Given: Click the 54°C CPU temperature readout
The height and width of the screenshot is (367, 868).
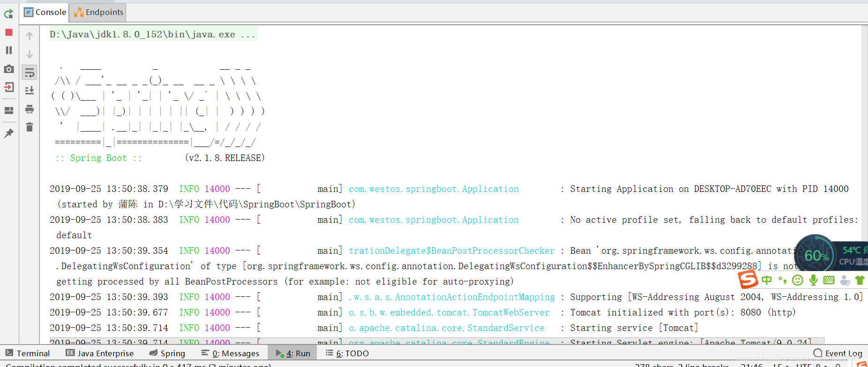Looking at the screenshot, I should coord(852,250).
